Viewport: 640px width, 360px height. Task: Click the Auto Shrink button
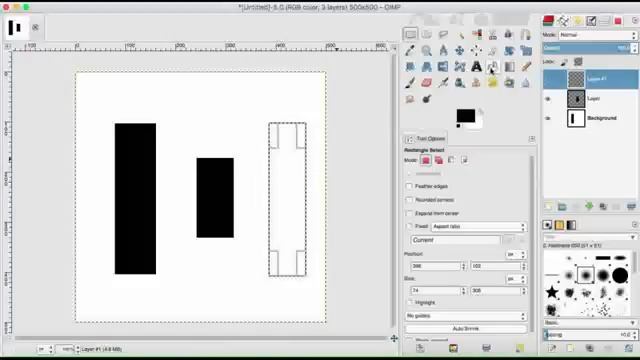tap(466, 329)
